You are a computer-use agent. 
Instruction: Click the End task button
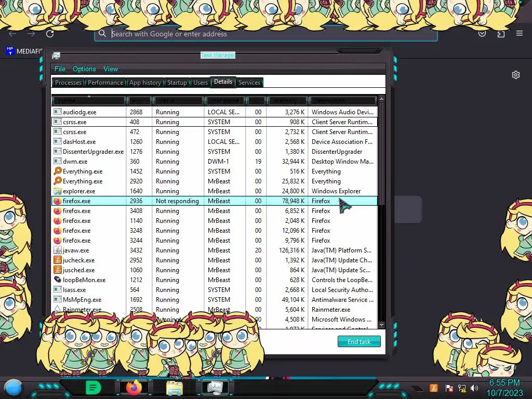[359, 342]
